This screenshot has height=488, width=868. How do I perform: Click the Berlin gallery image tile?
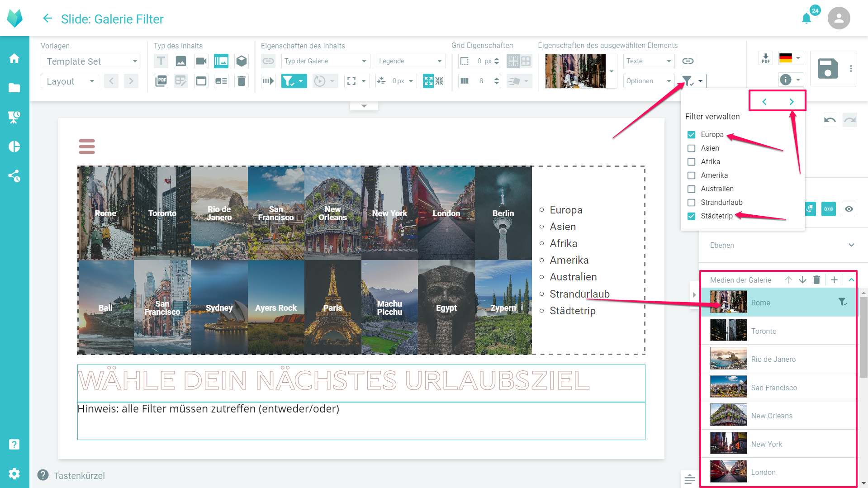pyautogui.click(x=503, y=213)
